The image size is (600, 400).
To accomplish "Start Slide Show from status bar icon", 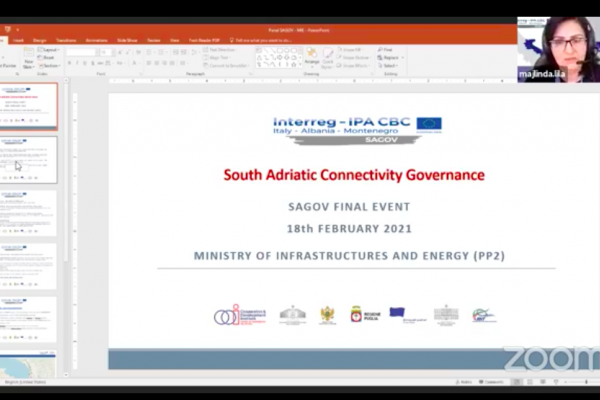I will pyautogui.click(x=556, y=382).
